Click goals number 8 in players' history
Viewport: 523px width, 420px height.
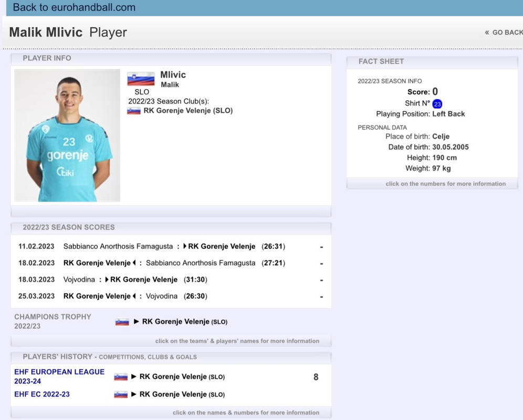(316, 377)
